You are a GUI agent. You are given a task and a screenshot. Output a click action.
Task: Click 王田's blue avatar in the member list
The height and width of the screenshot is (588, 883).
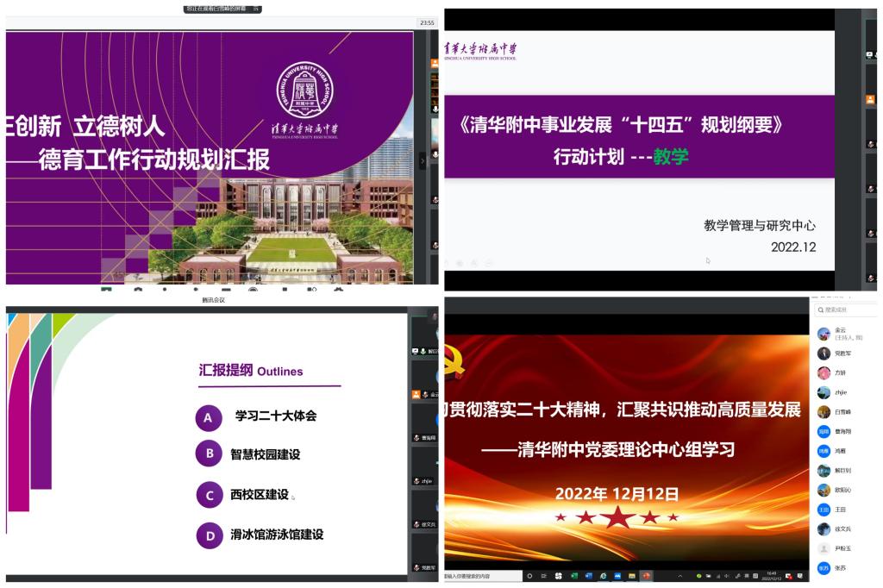(x=824, y=510)
